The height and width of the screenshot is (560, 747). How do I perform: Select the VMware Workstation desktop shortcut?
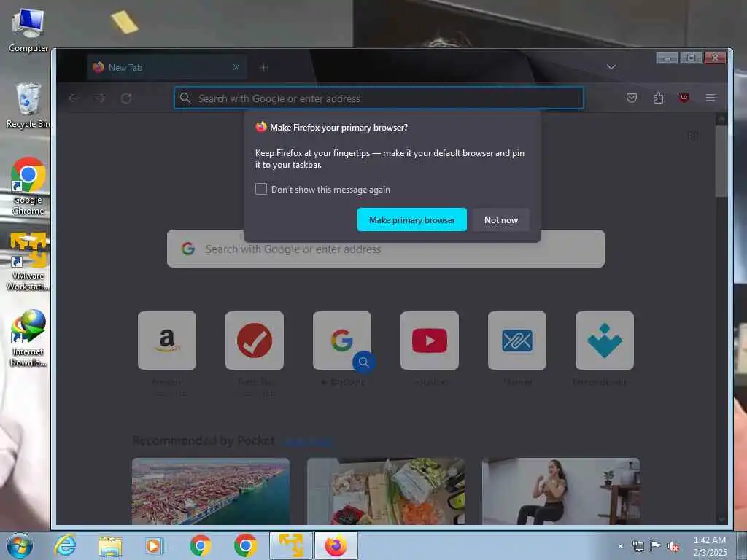[28, 262]
